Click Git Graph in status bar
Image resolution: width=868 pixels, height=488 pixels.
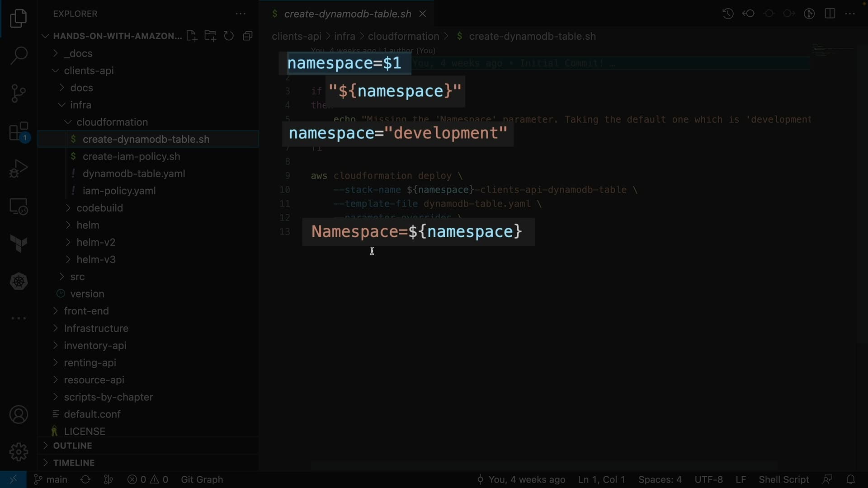coord(202,479)
